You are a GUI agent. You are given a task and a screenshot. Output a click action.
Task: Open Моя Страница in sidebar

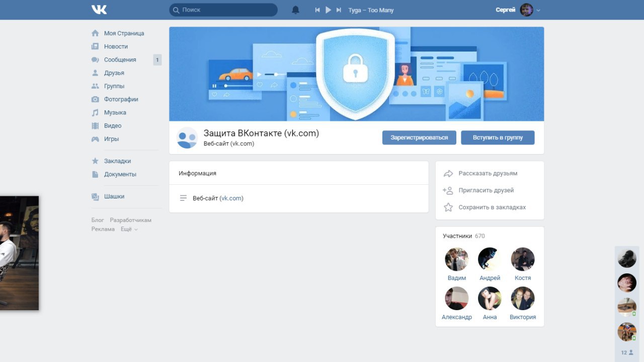124,33
